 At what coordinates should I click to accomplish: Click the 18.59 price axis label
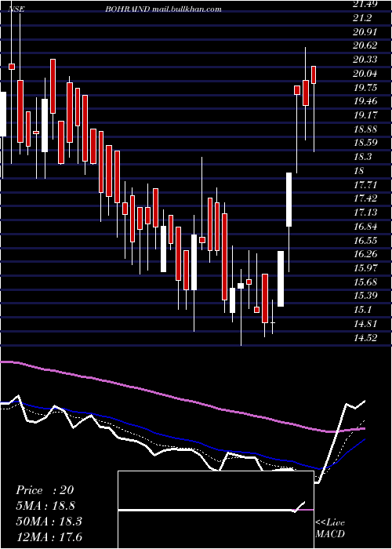pos(365,143)
